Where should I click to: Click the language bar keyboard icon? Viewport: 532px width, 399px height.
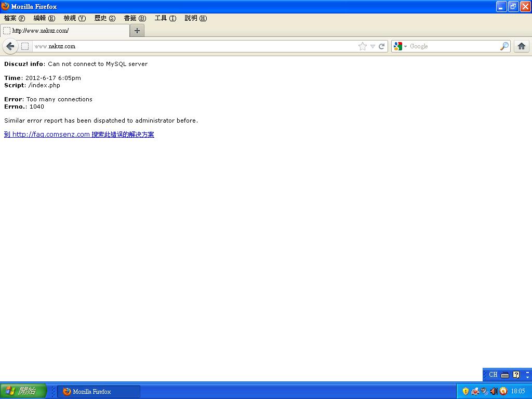coord(505,375)
